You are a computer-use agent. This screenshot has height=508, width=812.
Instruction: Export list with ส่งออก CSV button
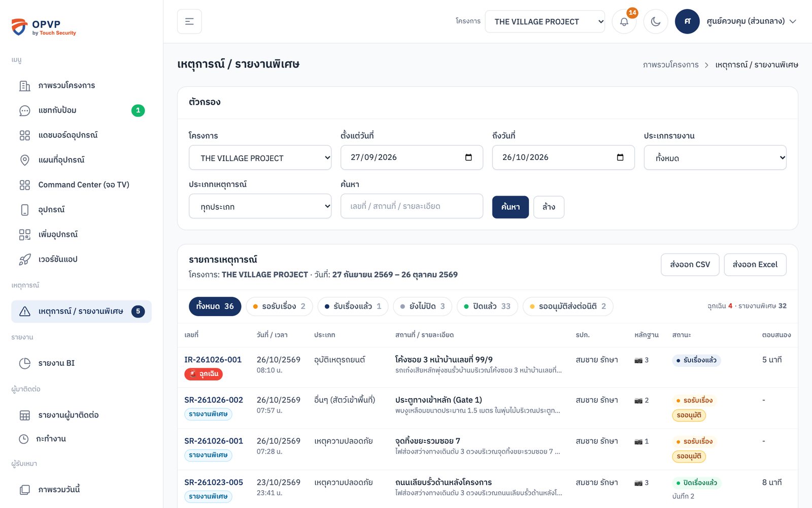(690, 265)
